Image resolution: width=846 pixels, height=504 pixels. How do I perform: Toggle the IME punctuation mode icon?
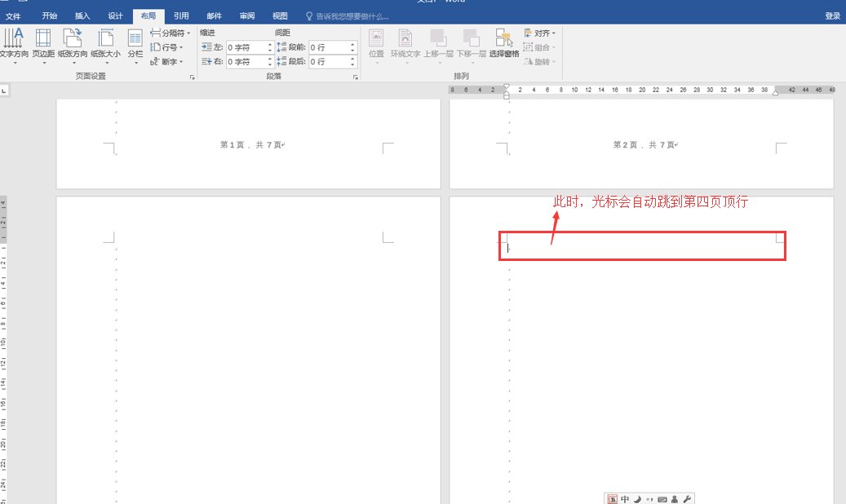point(649,499)
